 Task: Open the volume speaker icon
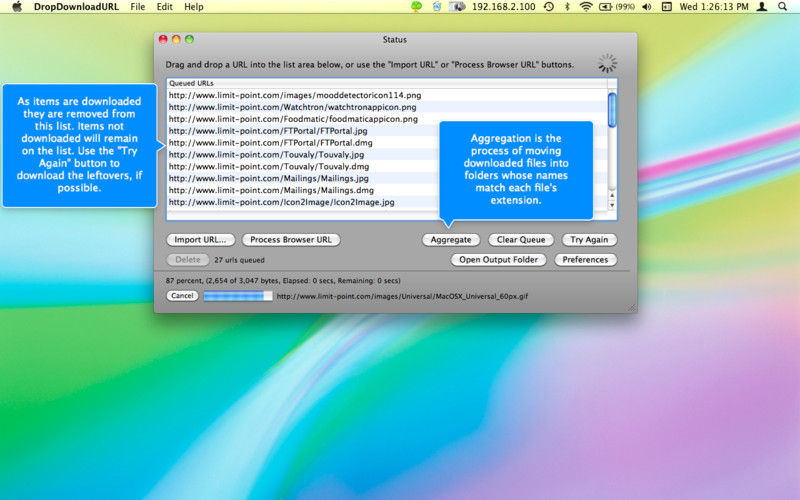(x=646, y=7)
